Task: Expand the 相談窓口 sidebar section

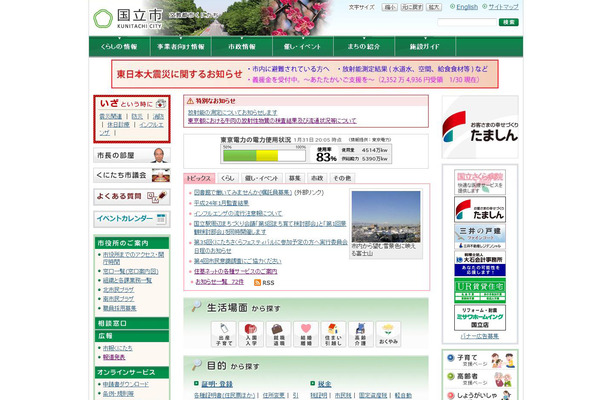Action: pos(132,323)
